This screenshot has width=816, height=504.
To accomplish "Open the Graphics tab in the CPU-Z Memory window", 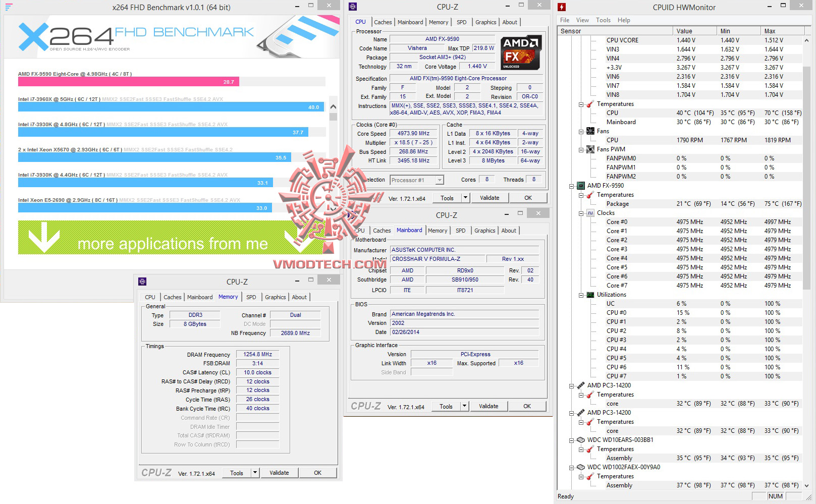I will tap(276, 297).
